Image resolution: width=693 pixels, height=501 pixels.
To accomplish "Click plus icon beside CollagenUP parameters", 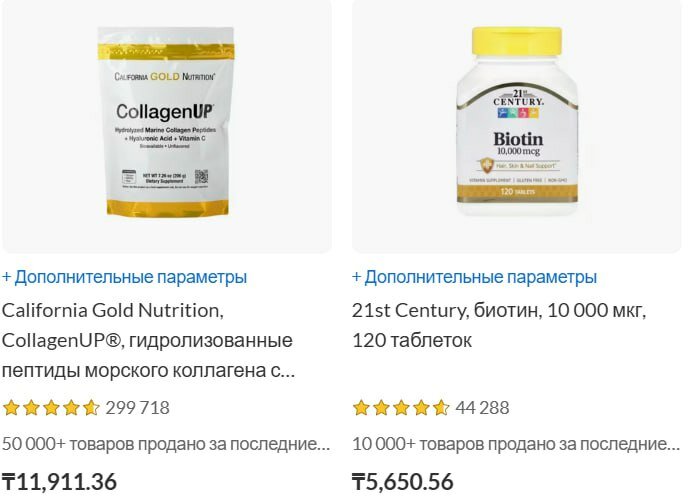I will click(x=7, y=277).
